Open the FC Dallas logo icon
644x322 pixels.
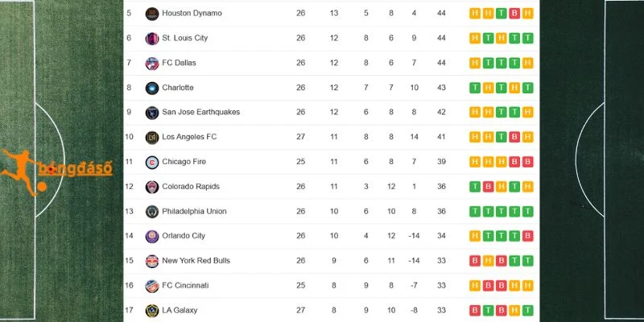152,64
